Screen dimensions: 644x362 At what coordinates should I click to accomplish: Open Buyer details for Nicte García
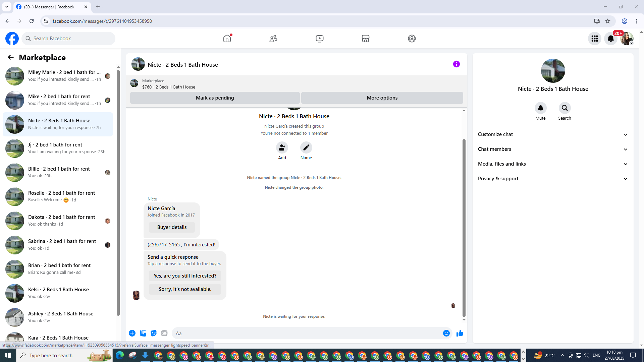pos(172,227)
